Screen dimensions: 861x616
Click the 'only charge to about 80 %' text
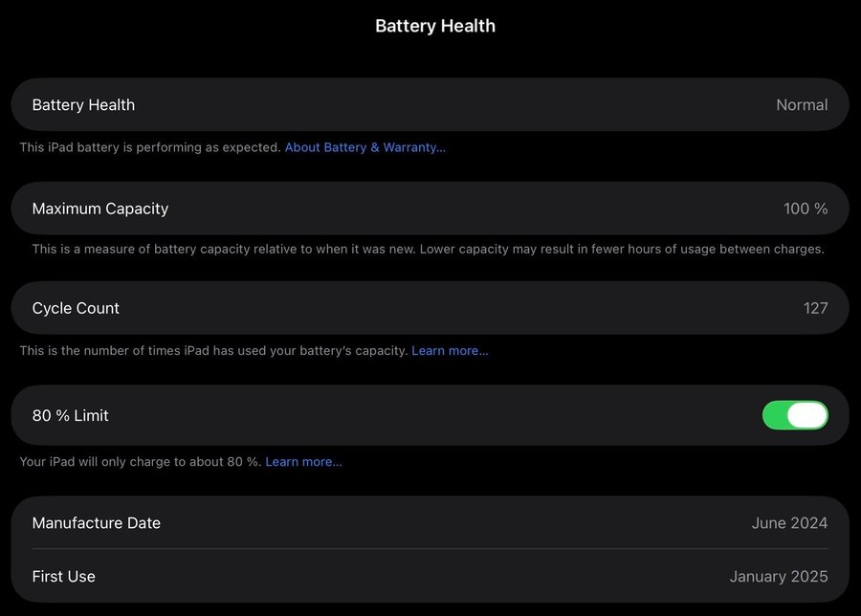tap(140, 462)
